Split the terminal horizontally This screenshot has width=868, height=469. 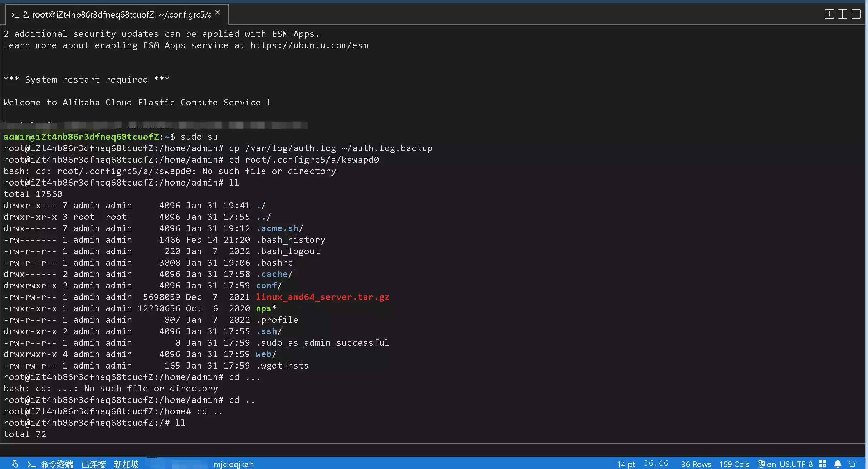856,14
